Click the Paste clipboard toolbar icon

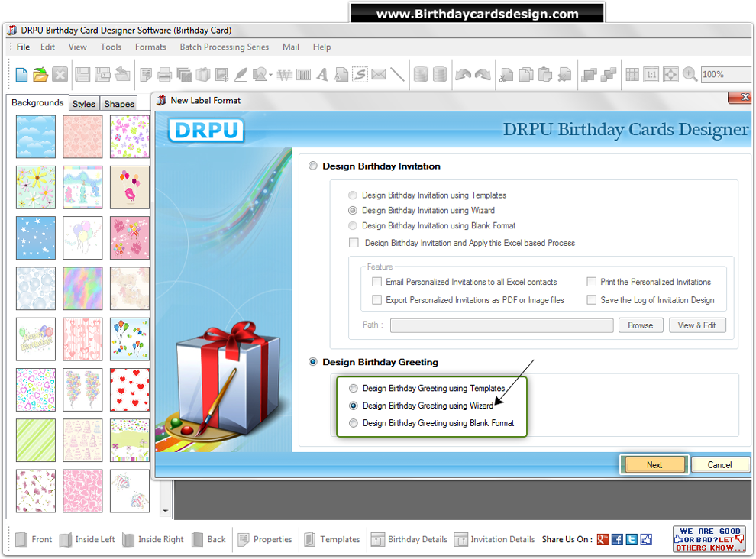(544, 75)
